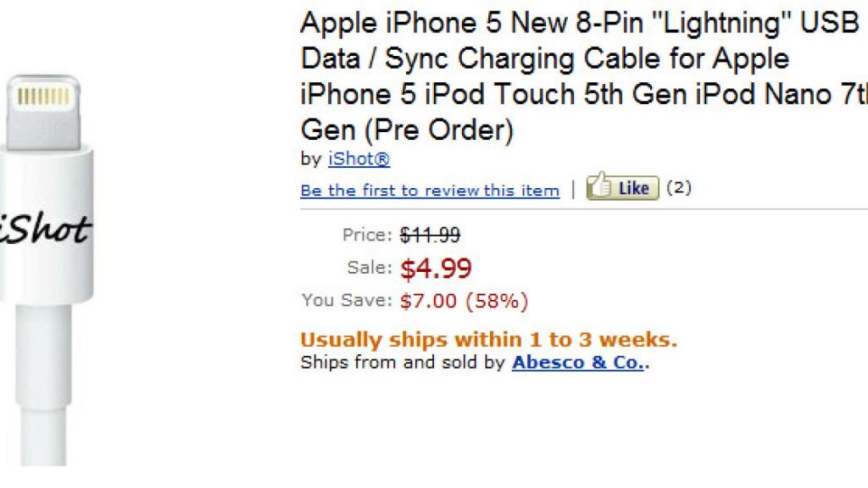Click the 'You Save:' label
This screenshot has height=488, width=868.
click(347, 300)
